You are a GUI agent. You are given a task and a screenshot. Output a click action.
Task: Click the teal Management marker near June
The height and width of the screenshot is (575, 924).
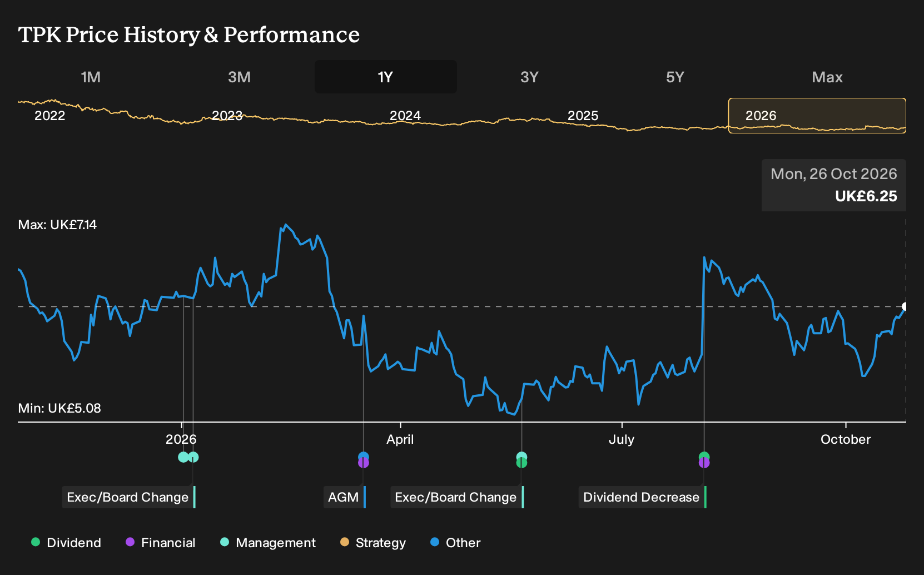click(x=521, y=457)
